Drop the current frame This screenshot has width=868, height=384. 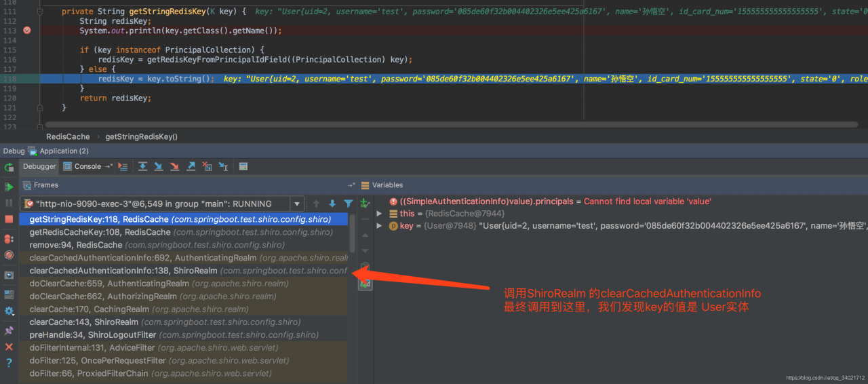coord(207,166)
